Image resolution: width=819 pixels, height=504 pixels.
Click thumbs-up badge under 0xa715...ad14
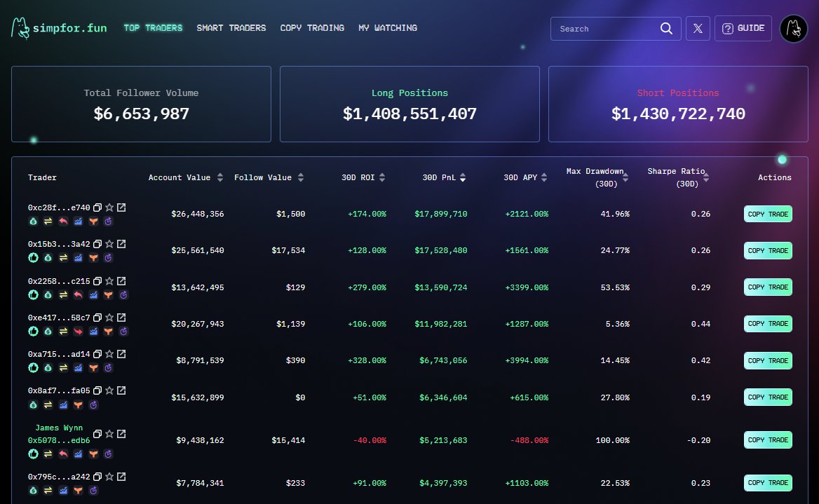(33, 368)
